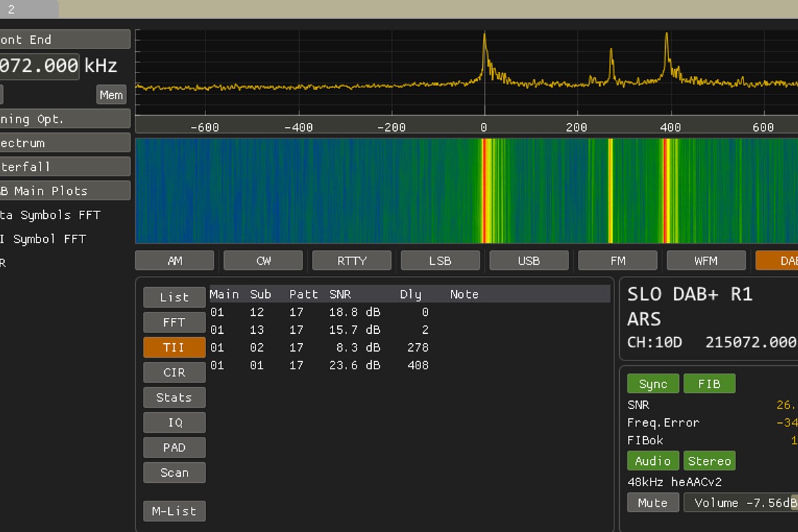Select the AM demodulation mode
This screenshot has width=798, height=532.
[x=175, y=261]
